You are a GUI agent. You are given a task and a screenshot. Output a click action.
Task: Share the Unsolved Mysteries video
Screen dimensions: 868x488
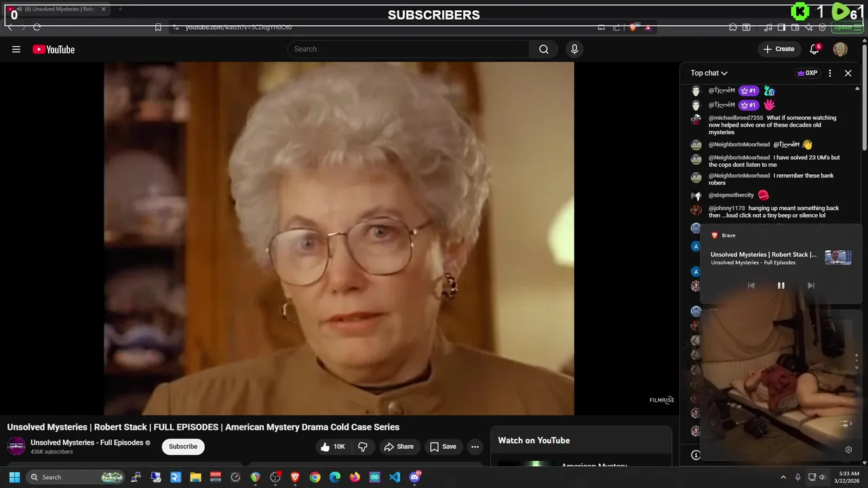(x=398, y=447)
